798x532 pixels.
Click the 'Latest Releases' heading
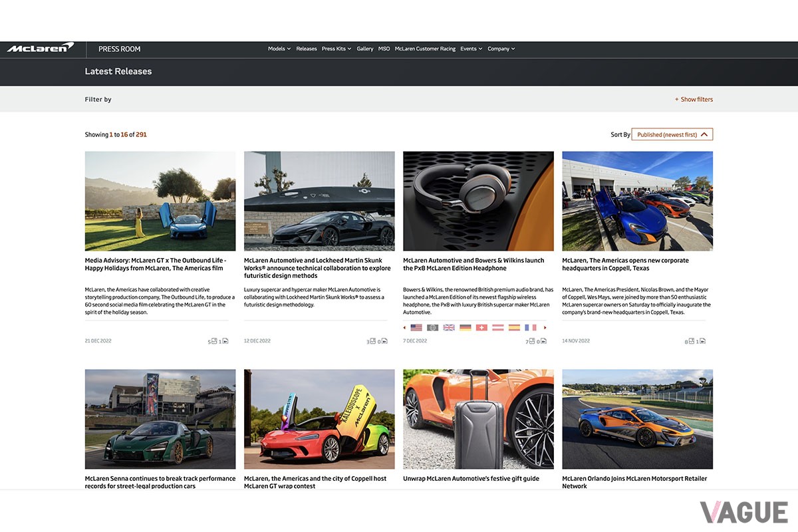pyautogui.click(x=118, y=71)
